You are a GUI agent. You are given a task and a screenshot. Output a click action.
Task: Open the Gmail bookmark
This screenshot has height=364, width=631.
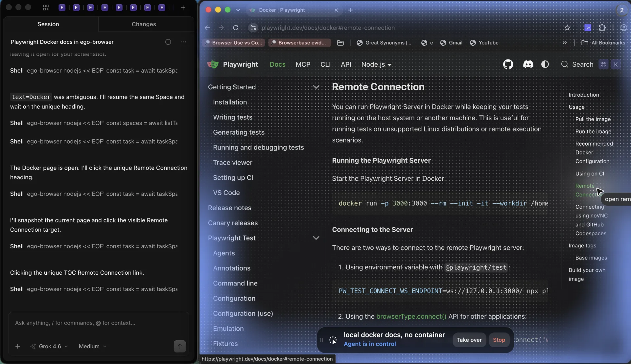click(x=451, y=43)
